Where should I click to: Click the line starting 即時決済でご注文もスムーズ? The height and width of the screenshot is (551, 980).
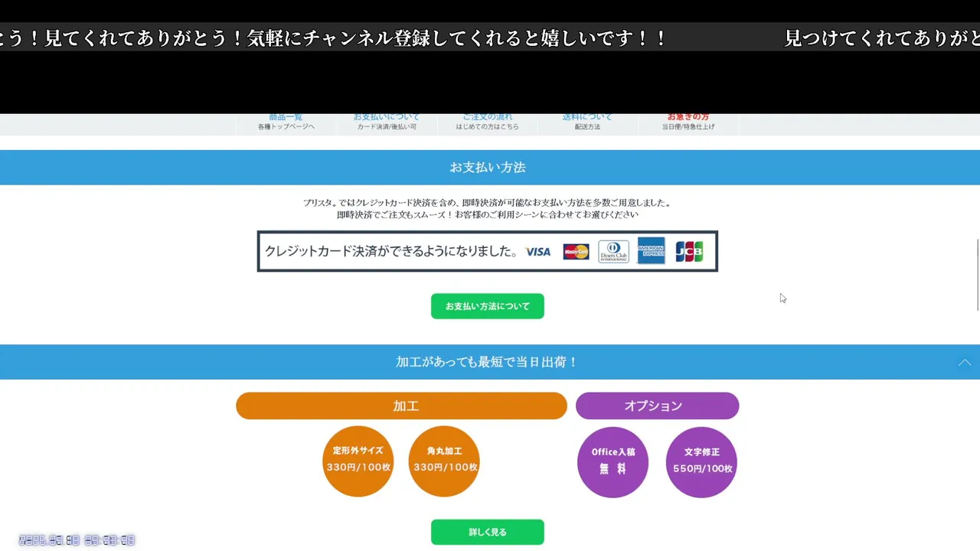tap(488, 215)
